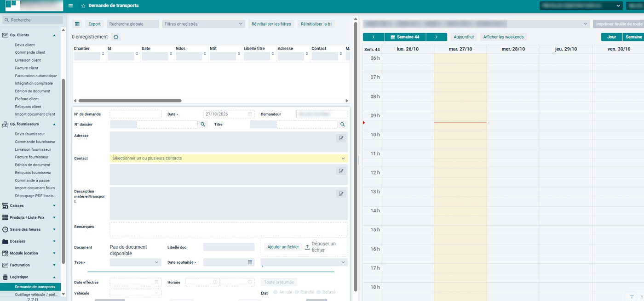Viewport: 644px width, 301px height.
Task: Open Devis client in the sidebar
Action: [25, 45]
